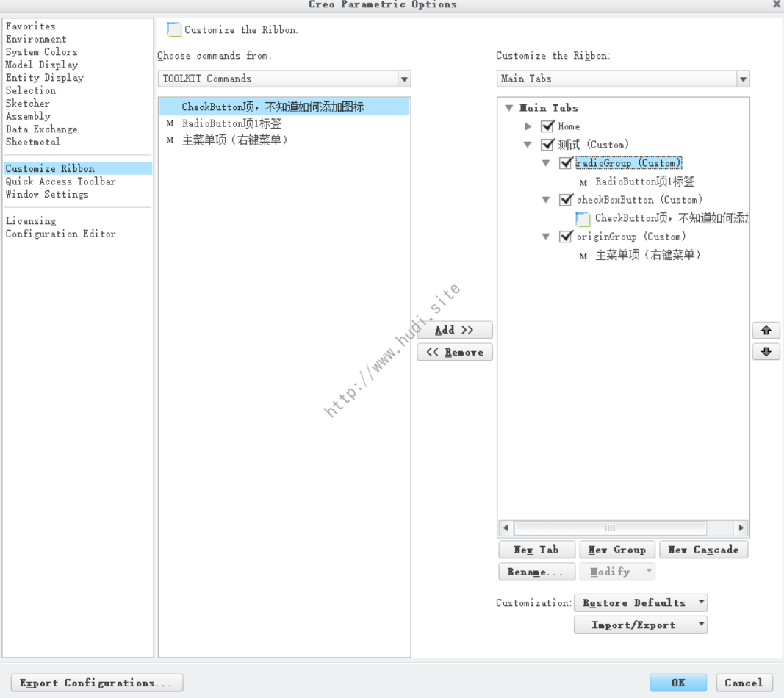Click the M icon of 主菜单项 in commands list
Image resolution: width=784 pixels, height=698 pixels.
tap(170, 140)
